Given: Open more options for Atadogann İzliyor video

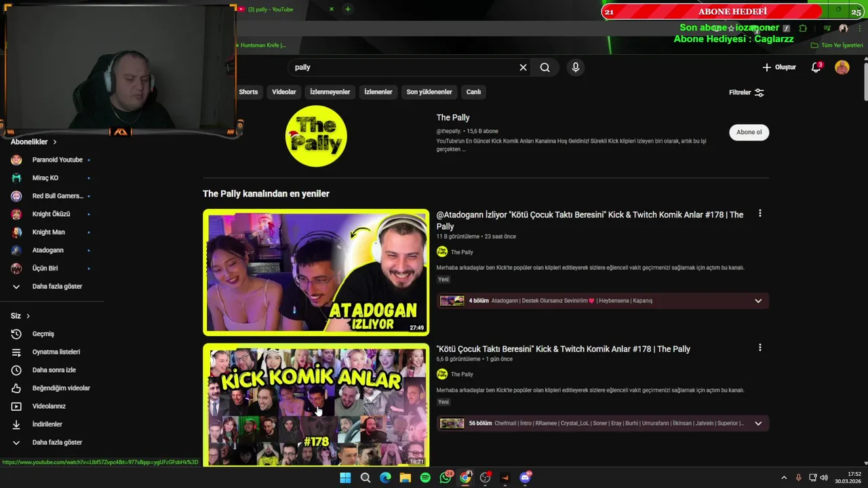Looking at the screenshot, I should pos(759,213).
